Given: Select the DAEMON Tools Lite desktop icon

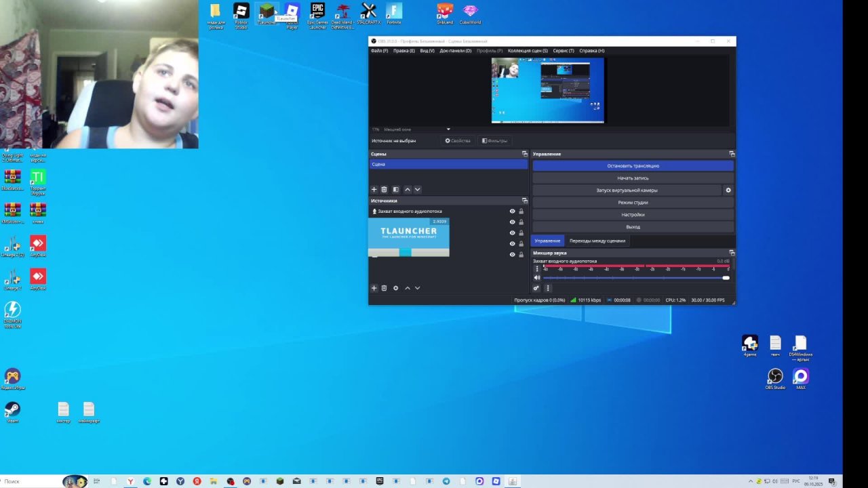Looking at the screenshot, I should [12, 315].
